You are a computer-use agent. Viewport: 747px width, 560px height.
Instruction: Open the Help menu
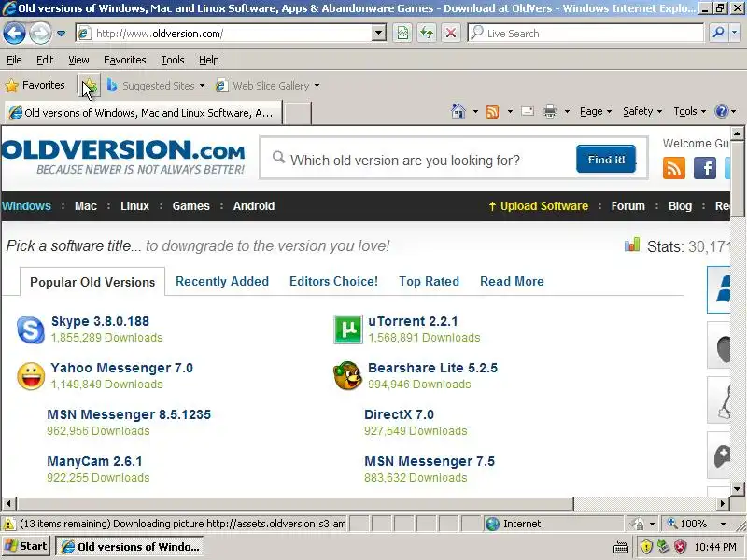click(x=208, y=60)
